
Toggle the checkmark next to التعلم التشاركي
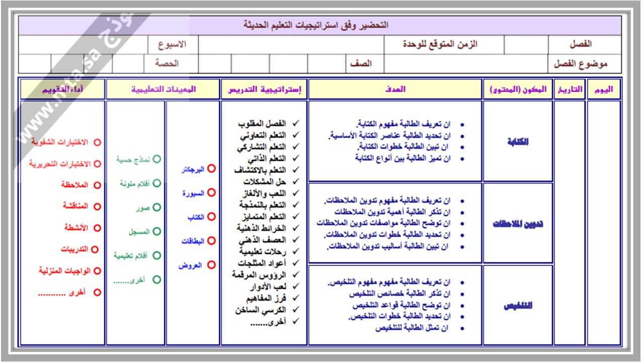(x=296, y=147)
